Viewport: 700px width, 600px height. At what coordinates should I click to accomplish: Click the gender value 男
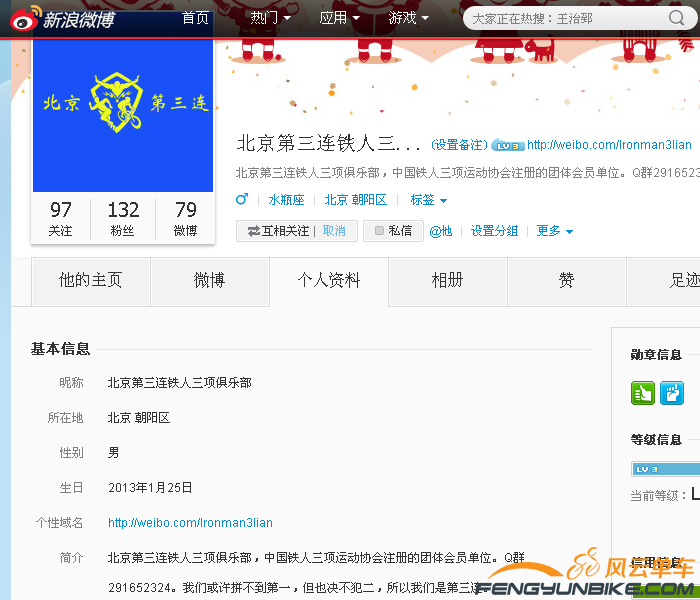pos(113,453)
